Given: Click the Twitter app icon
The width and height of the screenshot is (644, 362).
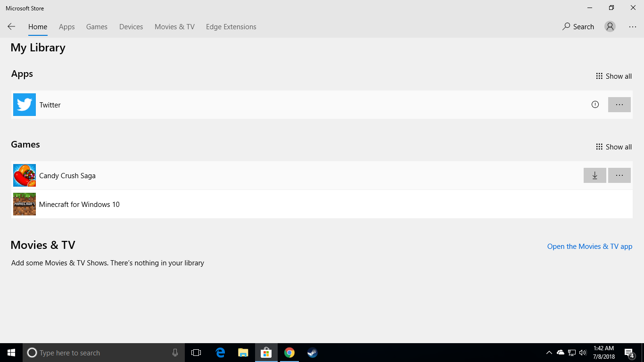Looking at the screenshot, I should pos(25,105).
